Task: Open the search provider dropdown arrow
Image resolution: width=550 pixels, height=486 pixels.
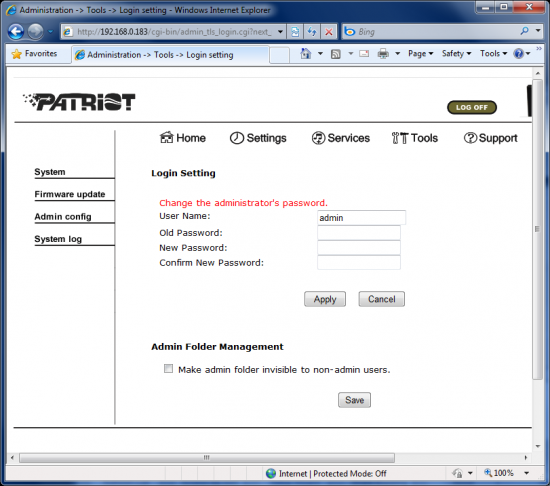Action: point(538,31)
